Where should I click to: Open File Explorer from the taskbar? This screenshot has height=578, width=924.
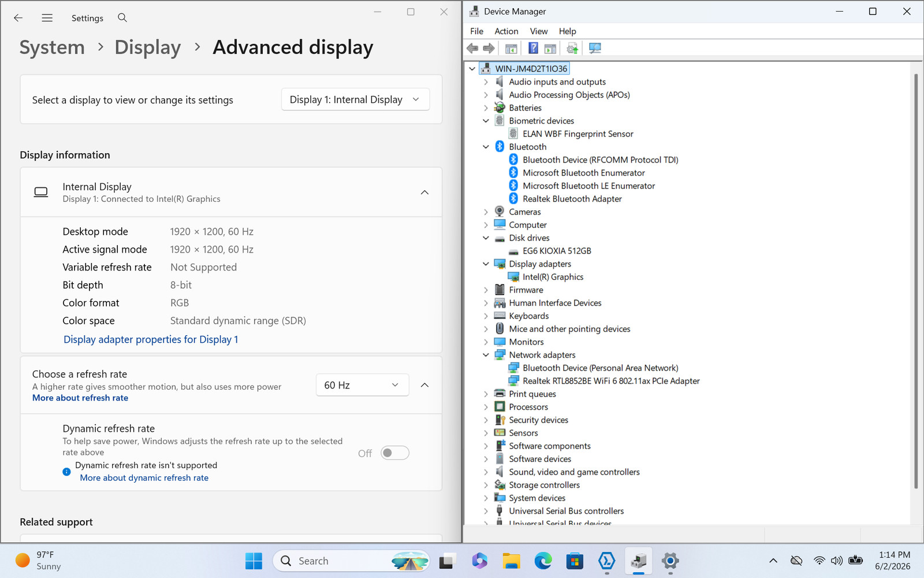click(511, 561)
